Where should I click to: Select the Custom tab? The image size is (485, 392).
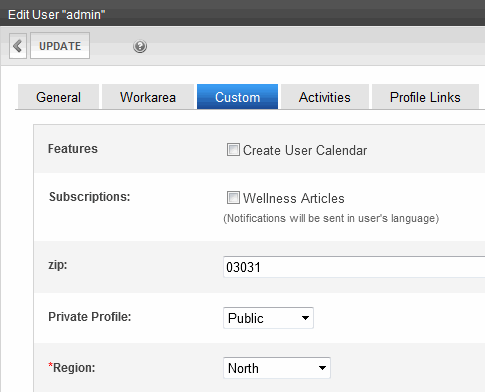[237, 97]
